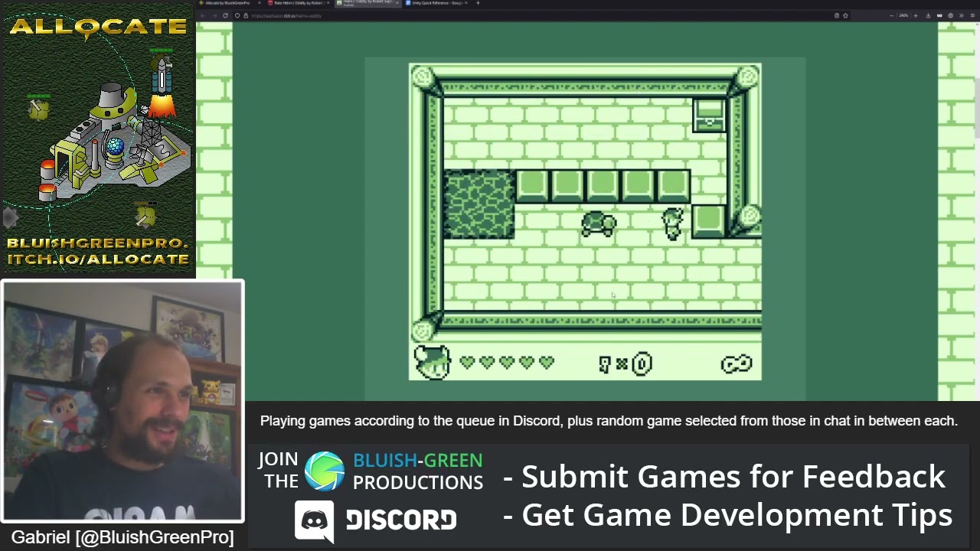Open the 'Allocate by BluishGreenPro' browser tab
The width and height of the screenshot is (980, 551).
[230, 3]
